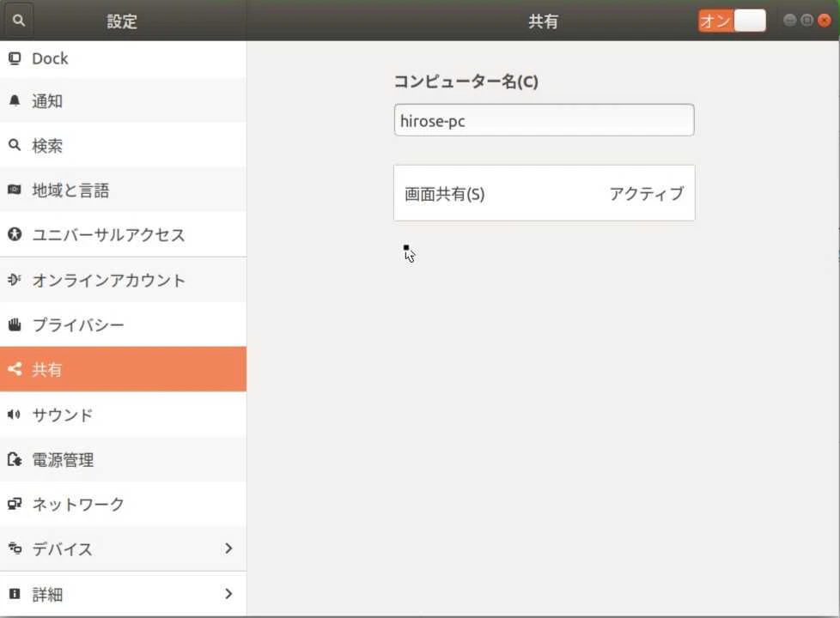This screenshot has width=840, height=618.
Task: Maximize the settings window
Action: [807, 21]
